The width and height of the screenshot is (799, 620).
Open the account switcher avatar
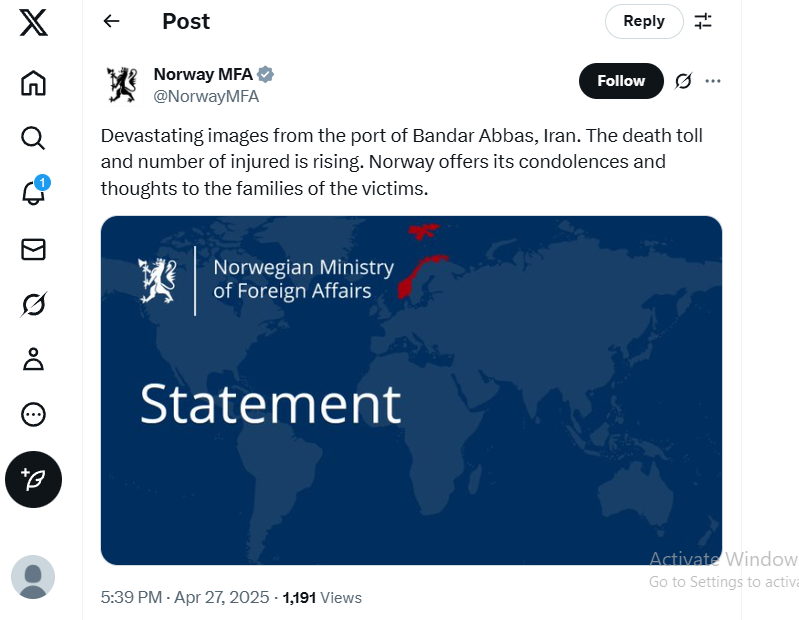[33, 577]
